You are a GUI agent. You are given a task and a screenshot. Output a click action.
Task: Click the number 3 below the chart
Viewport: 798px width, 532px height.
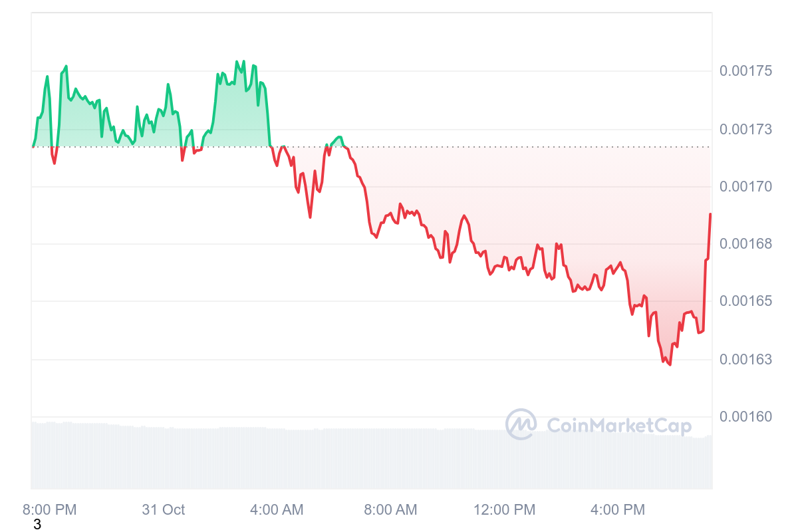37,525
